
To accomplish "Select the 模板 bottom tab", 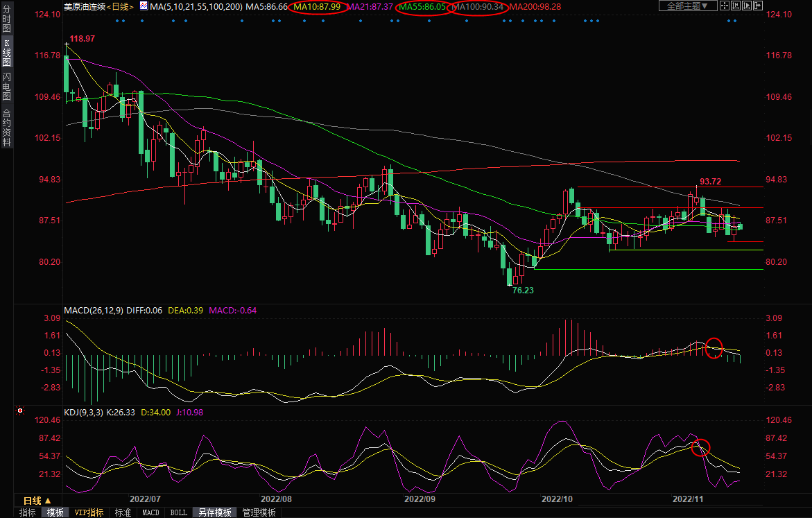I will (55, 512).
